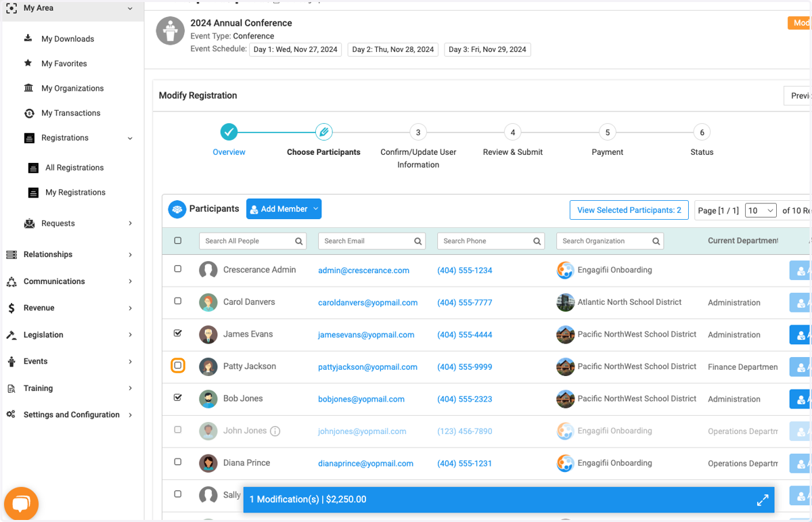The image size is (812, 522).
Task: Open email link caroldanvers@yopmail.com
Action: point(367,303)
